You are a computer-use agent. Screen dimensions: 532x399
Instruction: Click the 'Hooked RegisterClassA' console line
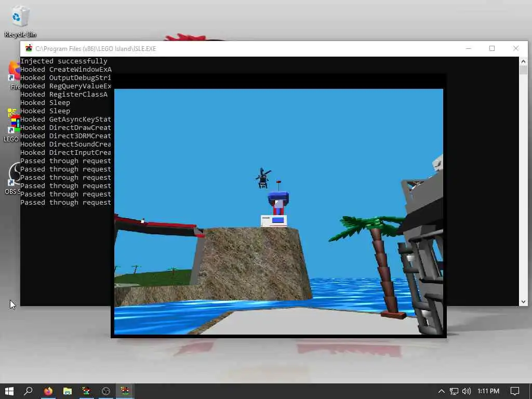pyautogui.click(x=64, y=95)
